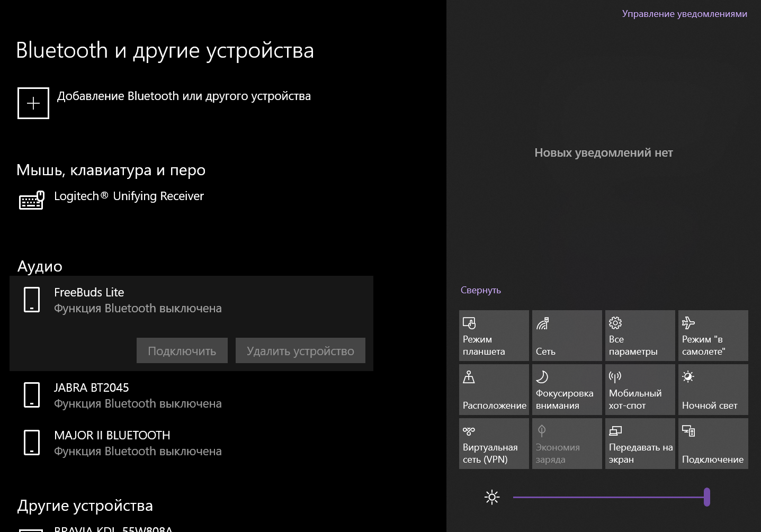
Task: Select the JABRA BT2045 device row
Action: [191, 395]
